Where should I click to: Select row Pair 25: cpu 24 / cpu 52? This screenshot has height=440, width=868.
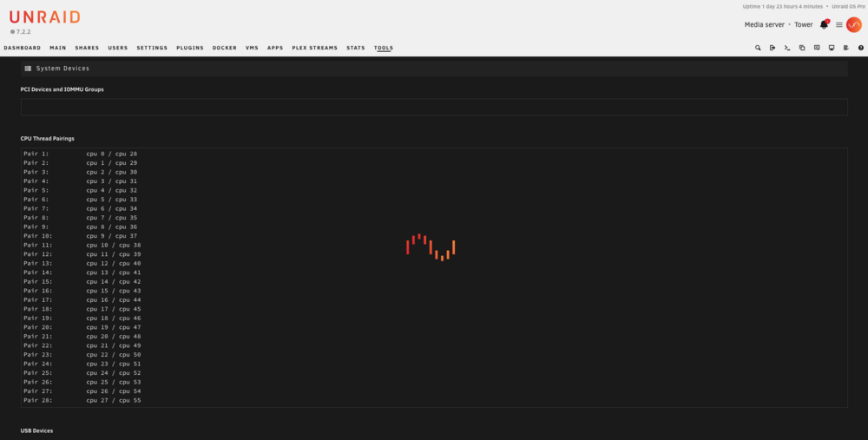82,373
